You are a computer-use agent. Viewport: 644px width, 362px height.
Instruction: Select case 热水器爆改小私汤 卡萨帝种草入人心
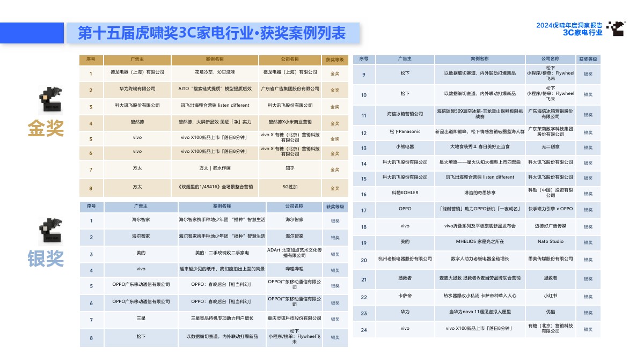point(480,295)
